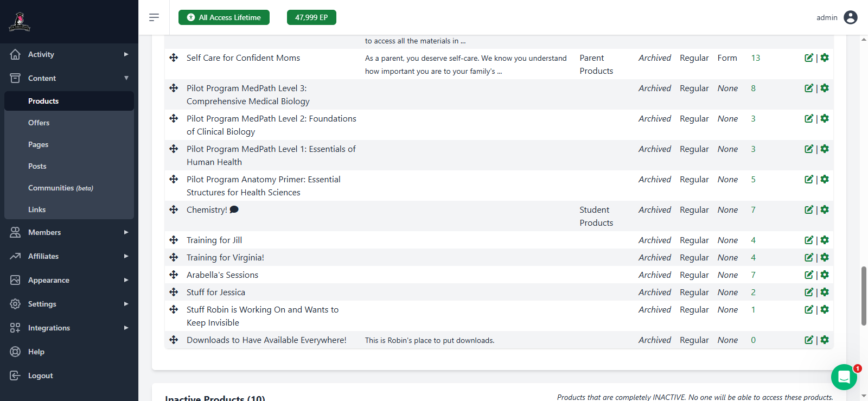Click the page vertical scrollbar thumb
This screenshot has height=401, width=868.
(x=864, y=296)
